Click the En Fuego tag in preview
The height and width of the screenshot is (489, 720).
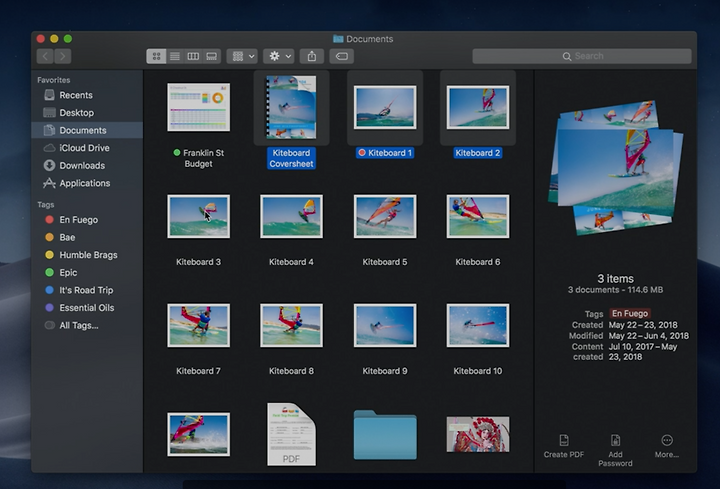click(630, 313)
